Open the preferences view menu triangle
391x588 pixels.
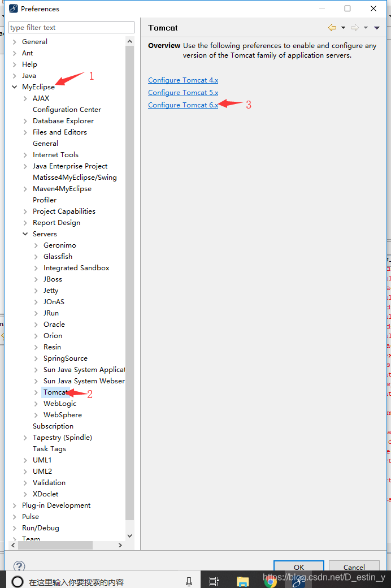point(377,28)
